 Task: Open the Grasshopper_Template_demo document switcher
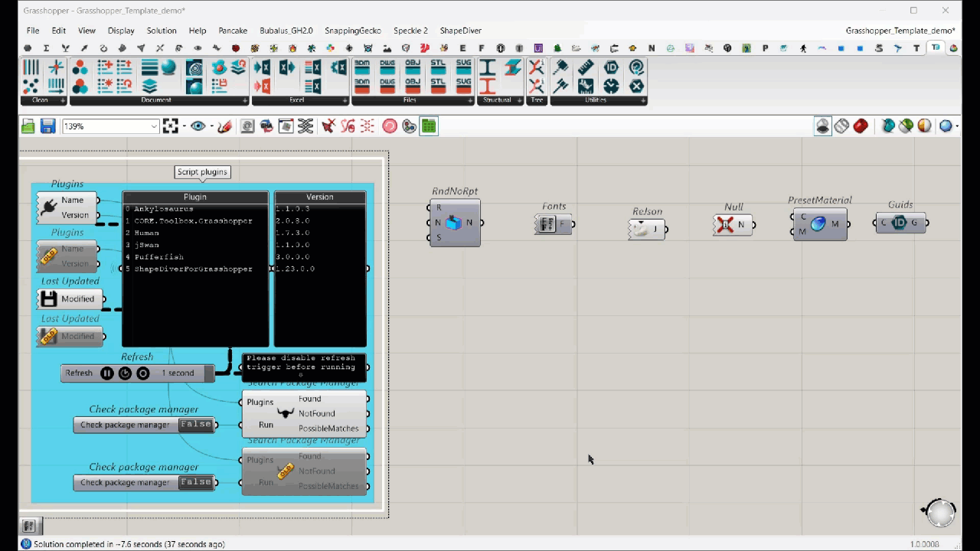coord(900,31)
